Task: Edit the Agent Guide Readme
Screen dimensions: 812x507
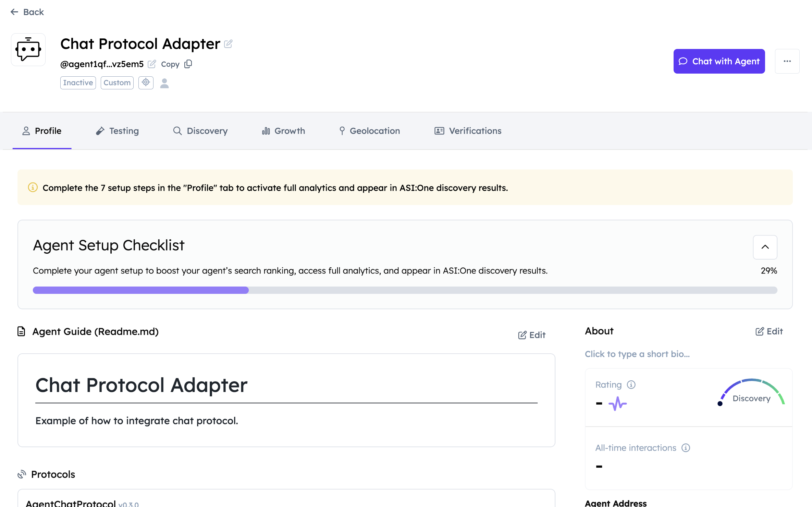Action: tap(532, 335)
